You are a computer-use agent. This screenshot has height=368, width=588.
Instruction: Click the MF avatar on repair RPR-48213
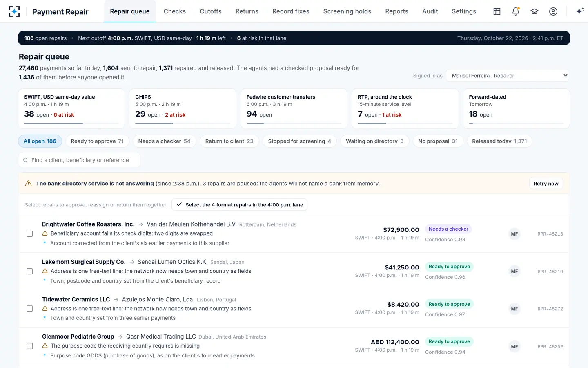click(514, 234)
